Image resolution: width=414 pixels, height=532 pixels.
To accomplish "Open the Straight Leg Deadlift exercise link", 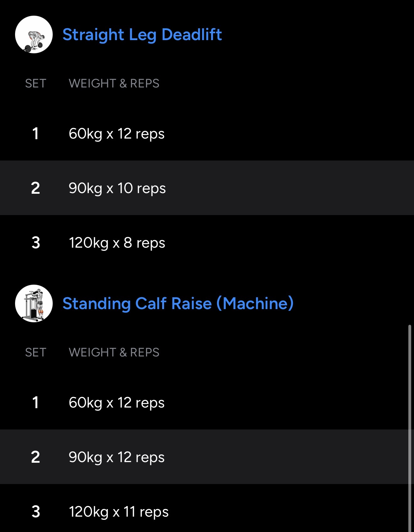I will [x=142, y=34].
